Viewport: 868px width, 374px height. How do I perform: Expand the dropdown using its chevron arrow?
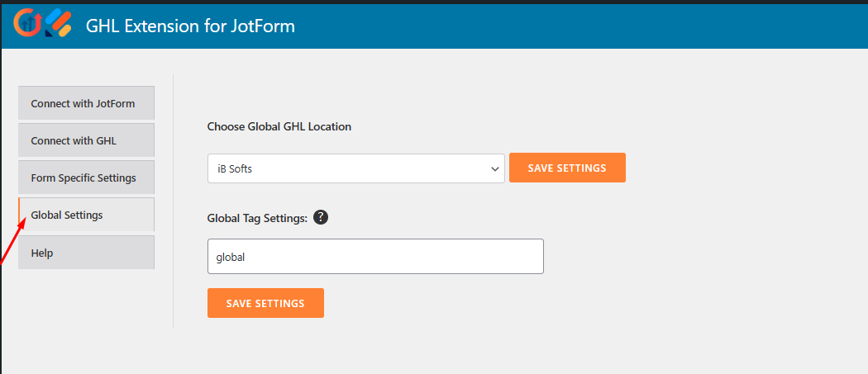(x=495, y=168)
